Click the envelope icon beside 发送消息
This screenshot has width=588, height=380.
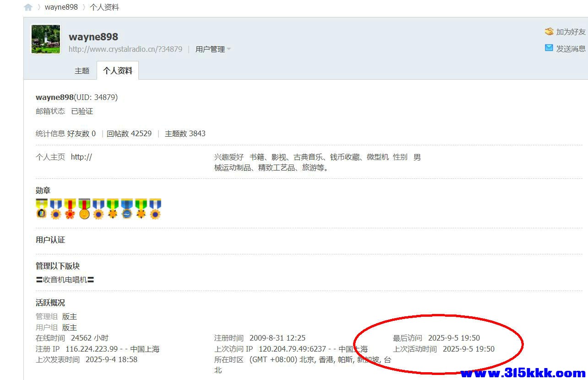(549, 48)
